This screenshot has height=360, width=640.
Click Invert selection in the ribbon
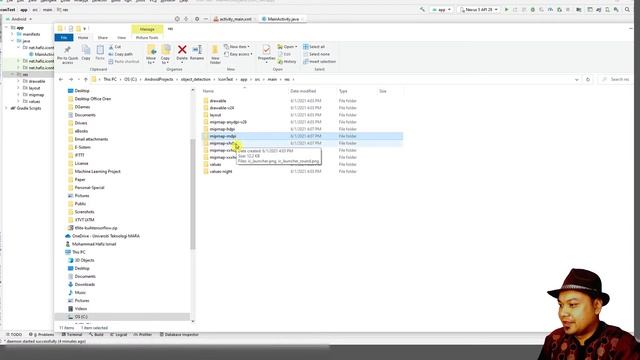(x=319, y=62)
